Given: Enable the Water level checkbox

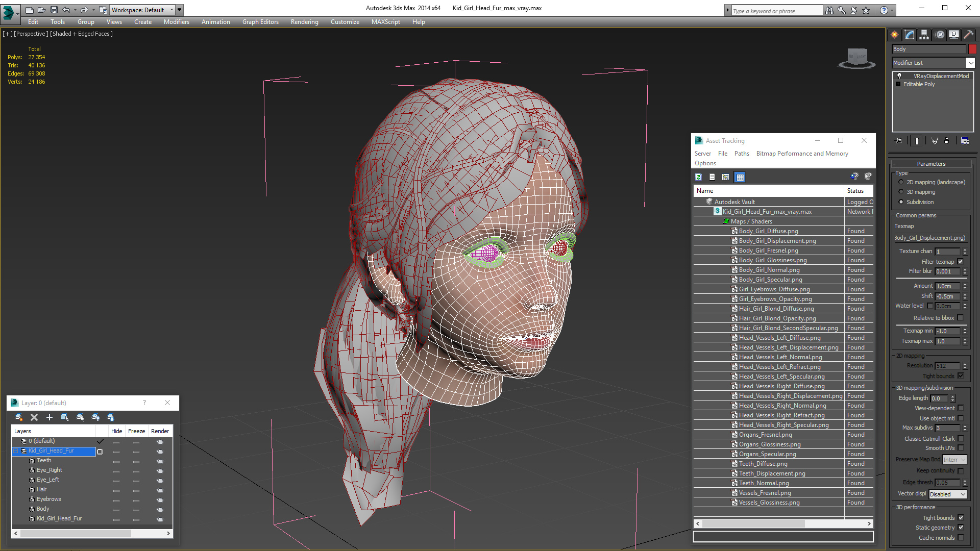Looking at the screenshot, I should pos(930,306).
